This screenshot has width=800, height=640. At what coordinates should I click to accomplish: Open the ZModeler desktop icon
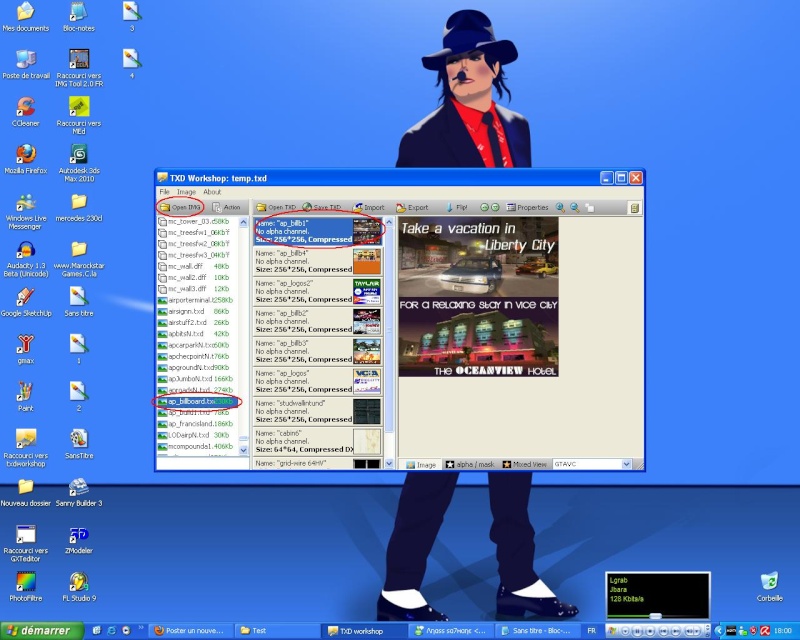pyautogui.click(x=79, y=539)
